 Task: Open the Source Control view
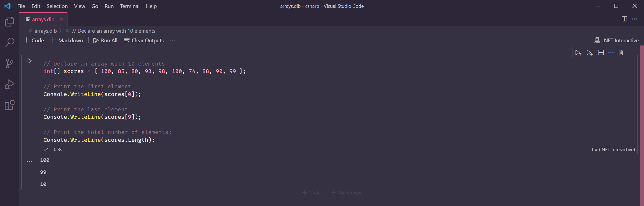point(9,63)
